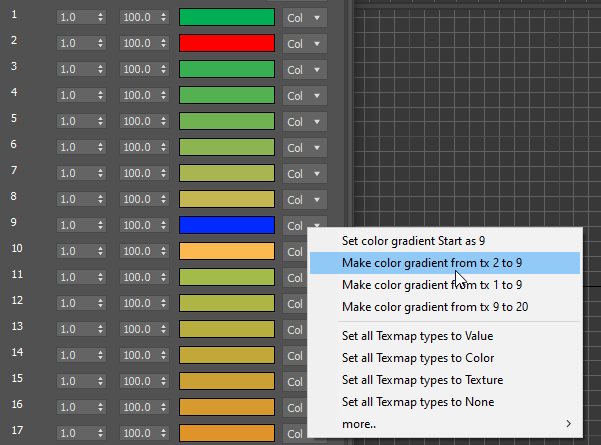Viewport: 601px width, 445px height.
Task: Select 'Make color gradient from tx 2 to 9'
Action: (x=431, y=262)
